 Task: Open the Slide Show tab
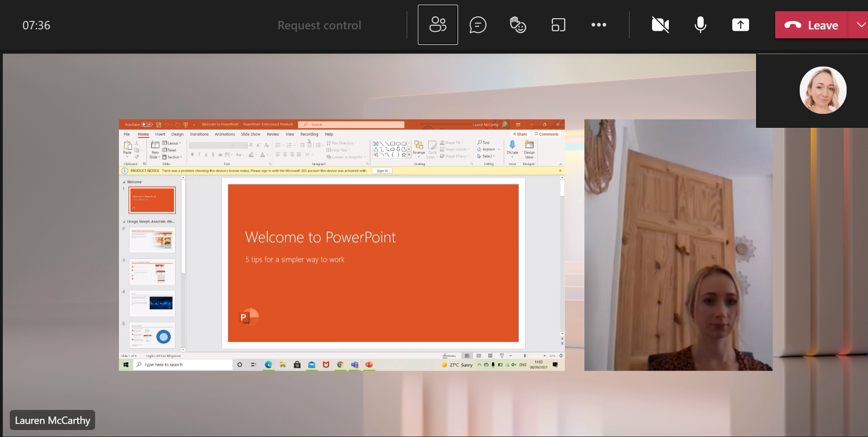(250, 134)
